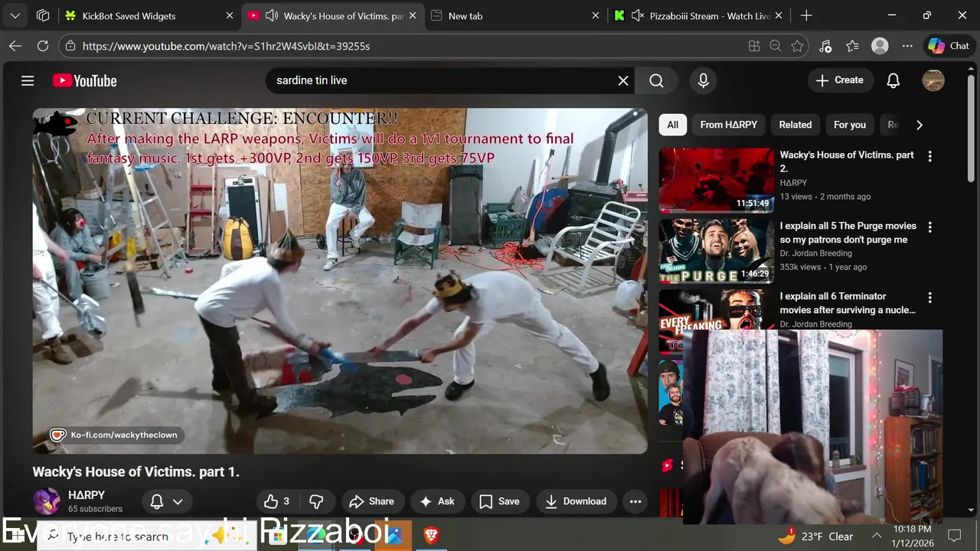Select the All filter chip

point(672,125)
